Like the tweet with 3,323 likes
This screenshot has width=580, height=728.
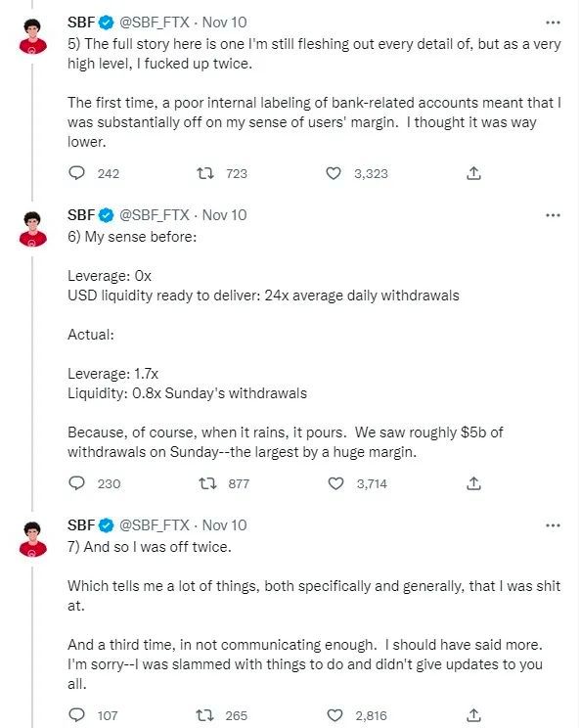334,173
